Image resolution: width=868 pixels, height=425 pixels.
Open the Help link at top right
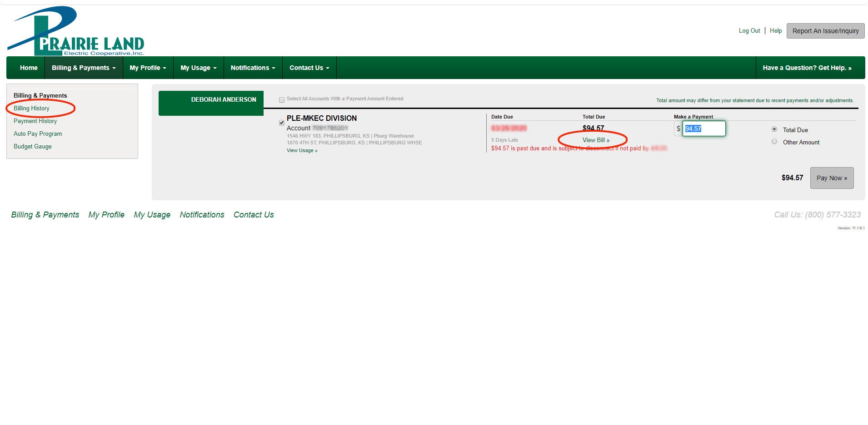click(776, 31)
